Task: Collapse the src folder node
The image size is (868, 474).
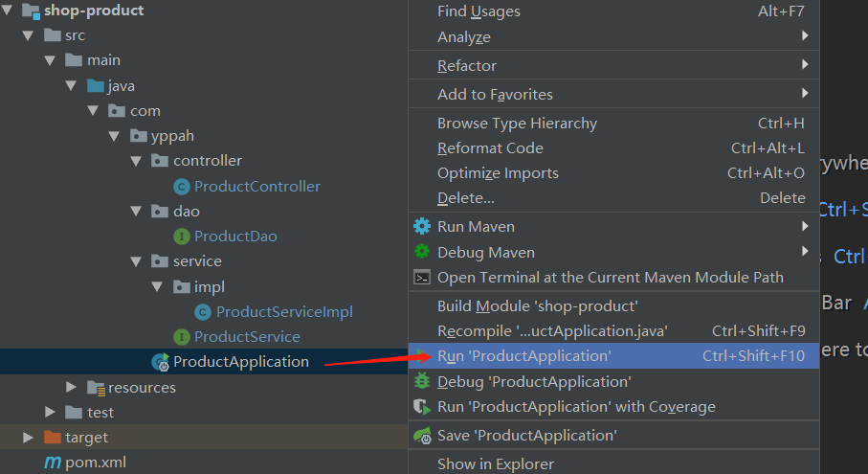Action: [x=29, y=35]
